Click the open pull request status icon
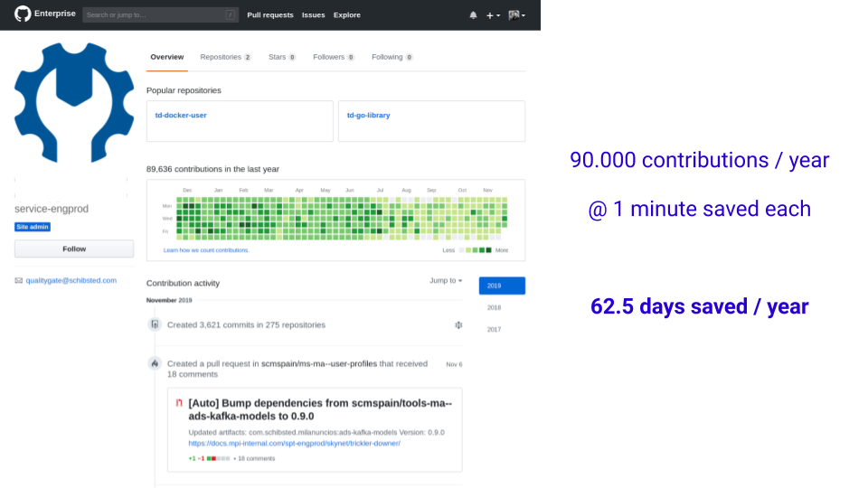The width and height of the screenshot is (868, 488). click(179, 402)
